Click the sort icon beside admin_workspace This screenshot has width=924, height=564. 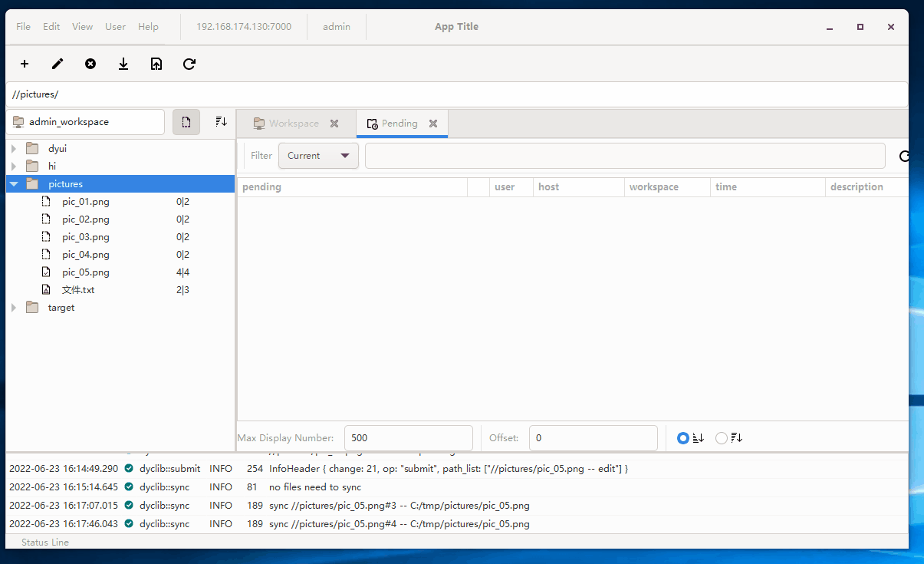tap(221, 122)
